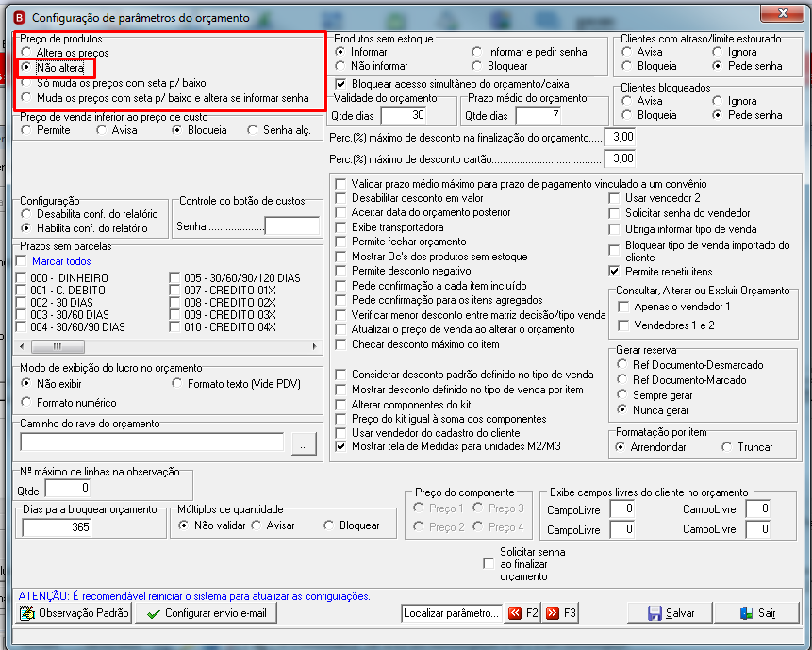Open Observação Padrão notepad icon button
Viewport: 812px width, 650px height.
pyautogui.click(x=75, y=613)
